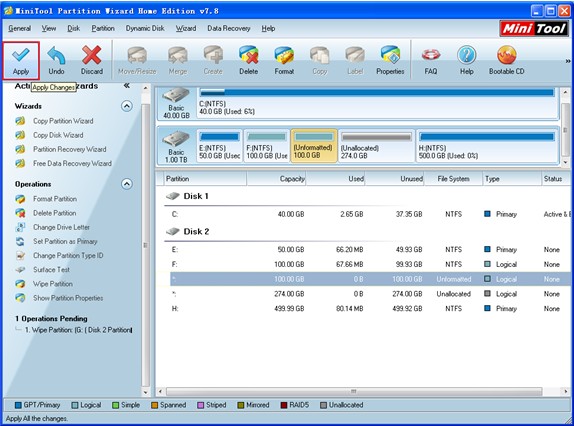Open the Help menu
The height and width of the screenshot is (426, 574).
point(268,28)
